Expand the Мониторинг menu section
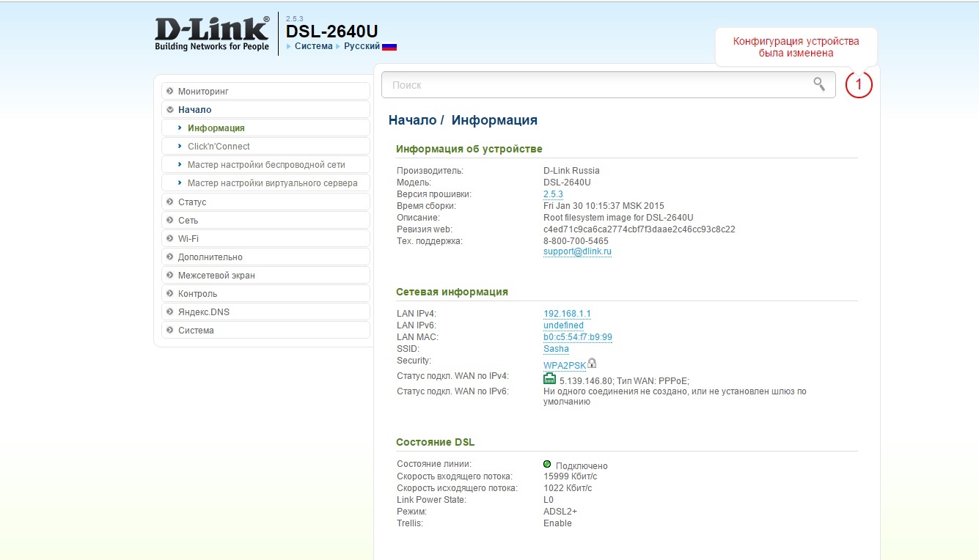This screenshot has height=560, width=979. click(x=265, y=92)
